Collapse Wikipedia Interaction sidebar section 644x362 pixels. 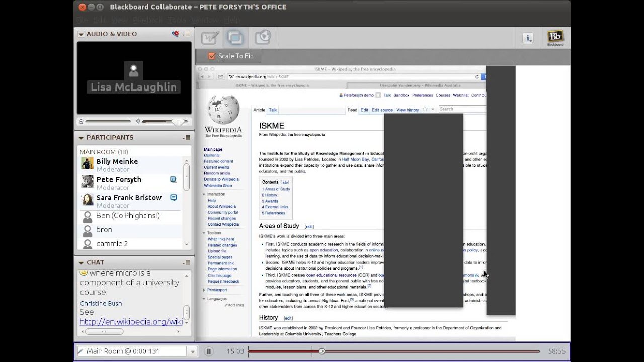[204, 194]
